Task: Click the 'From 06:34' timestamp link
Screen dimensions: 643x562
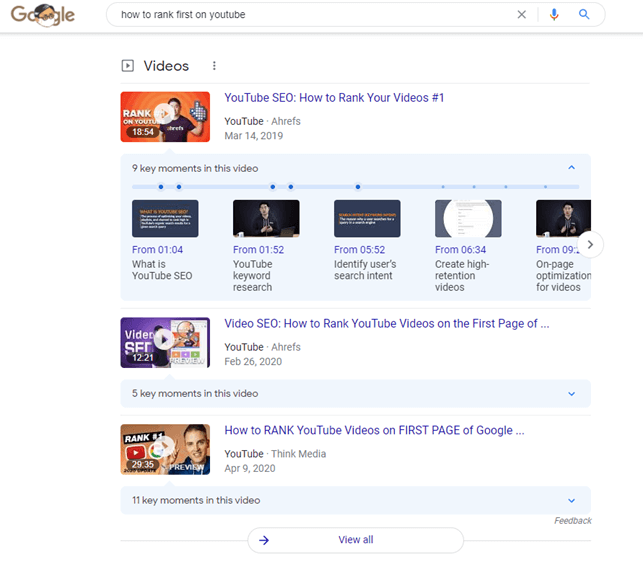Action: pyautogui.click(x=461, y=249)
